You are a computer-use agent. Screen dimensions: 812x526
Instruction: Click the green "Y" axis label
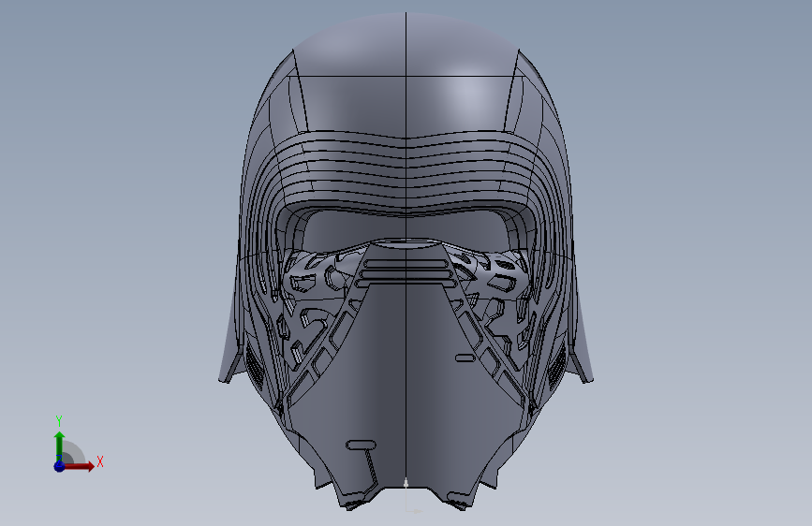(x=59, y=421)
